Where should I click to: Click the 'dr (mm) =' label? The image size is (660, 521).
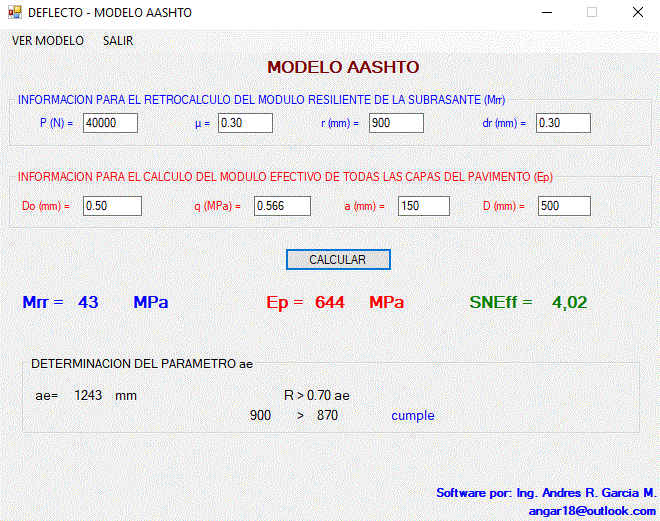(504, 123)
